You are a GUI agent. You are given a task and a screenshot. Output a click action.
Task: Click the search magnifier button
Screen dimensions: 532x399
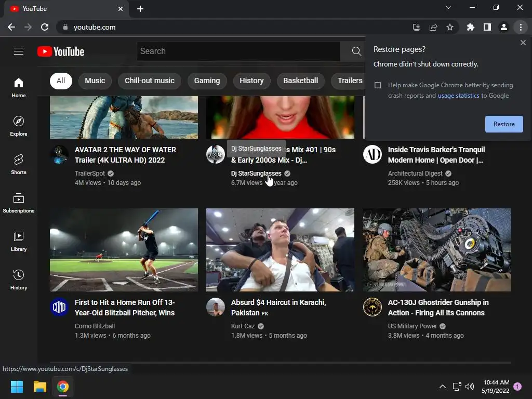tap(356, 51)
